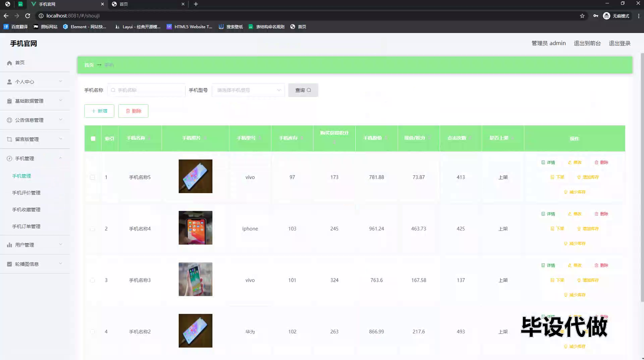Click 增加库存 for 手机名称5
This screenshot has width=644, height=360.
click(588, 177)
